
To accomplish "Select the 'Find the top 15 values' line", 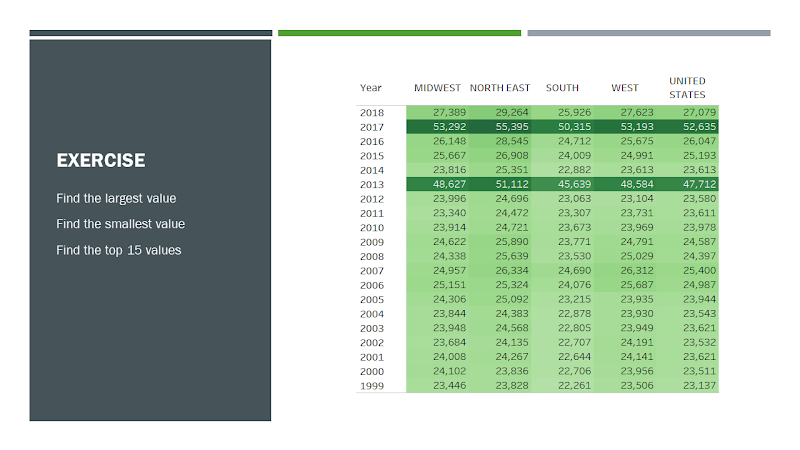I will tap(118, 250).
